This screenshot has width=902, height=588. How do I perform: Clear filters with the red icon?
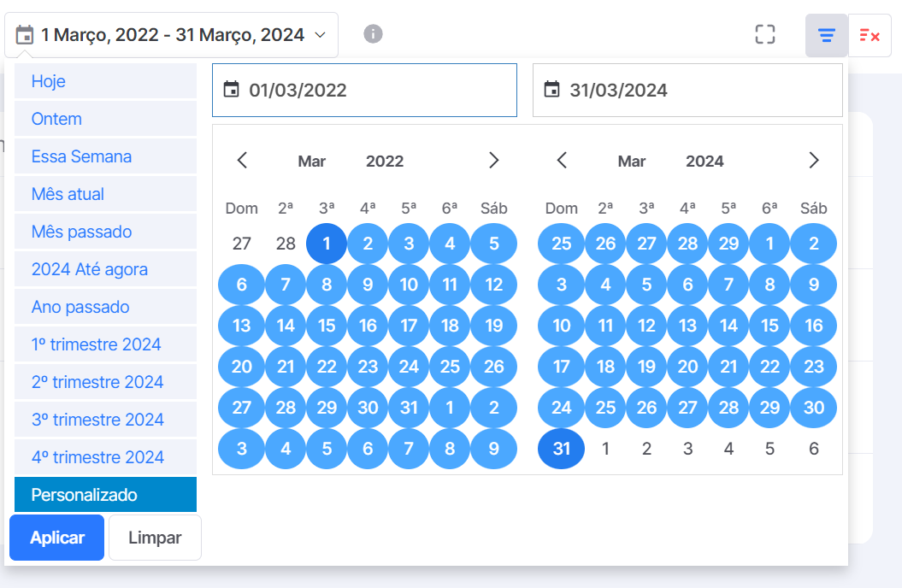[x=870, y=36]
